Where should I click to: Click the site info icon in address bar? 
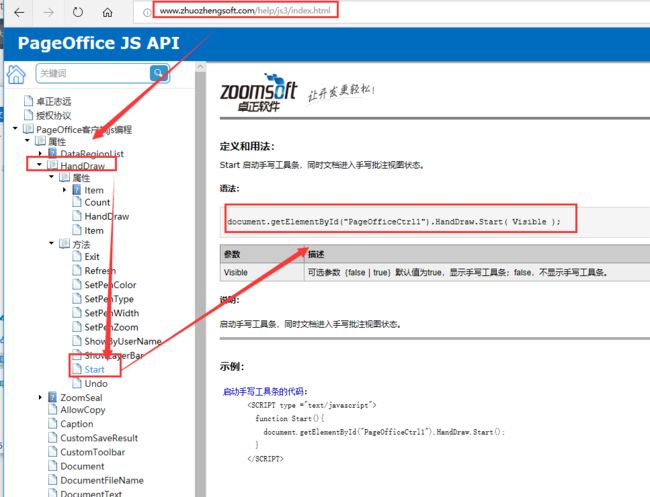[147, 12]
